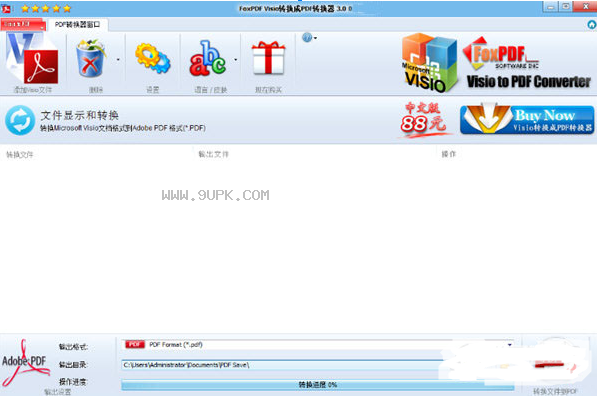Click the gift box purchase icon
Viewport: 597px width, 396px height.
[x=268, y=57]
